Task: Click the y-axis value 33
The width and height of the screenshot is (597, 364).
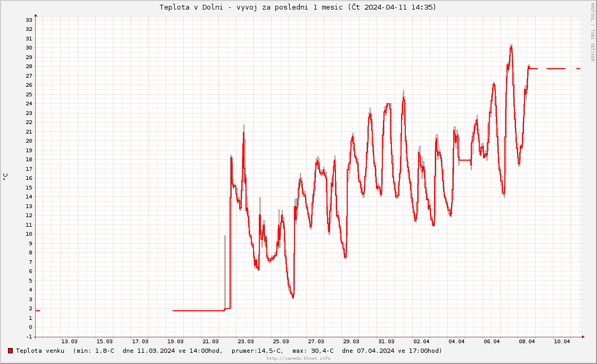Action: 29,20
